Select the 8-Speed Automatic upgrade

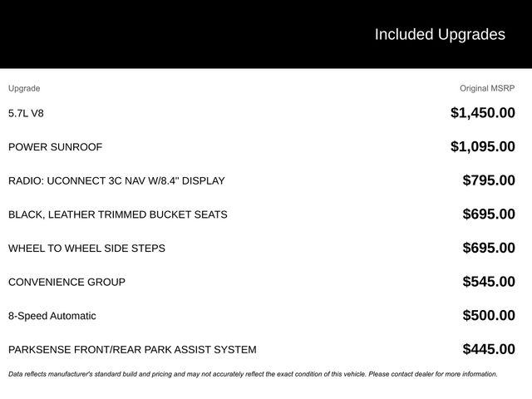click(52, 316)
